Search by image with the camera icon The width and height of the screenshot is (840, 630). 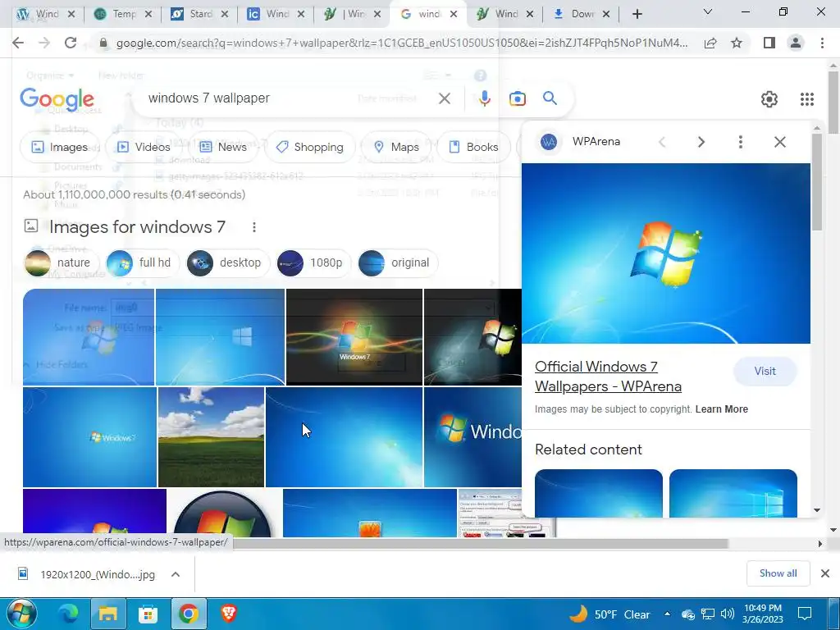(x=517, y=98)
